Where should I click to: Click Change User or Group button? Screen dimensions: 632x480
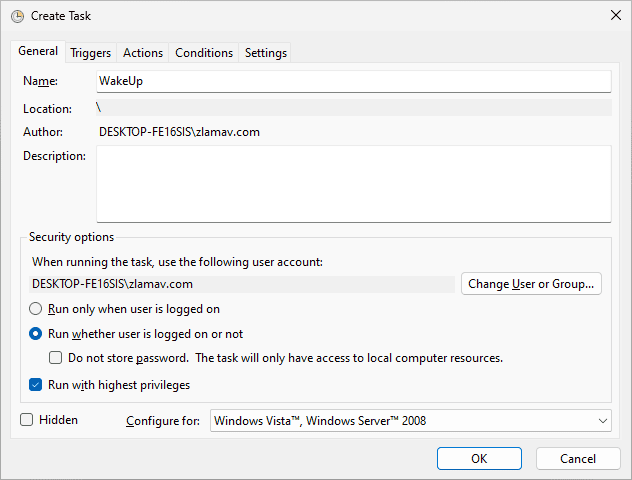[x=532, y=284]
